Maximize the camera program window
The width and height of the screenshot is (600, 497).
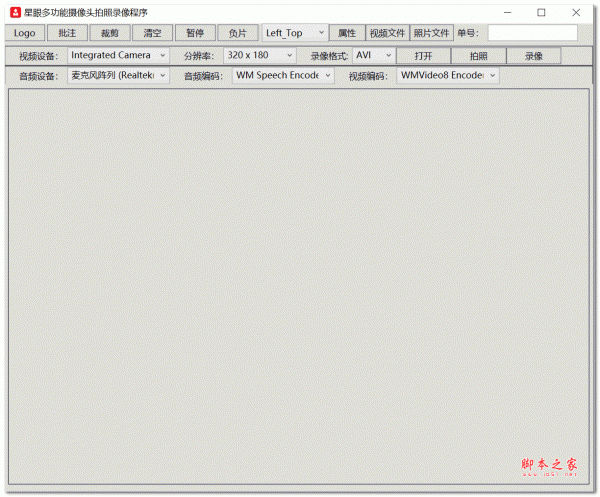541,13
